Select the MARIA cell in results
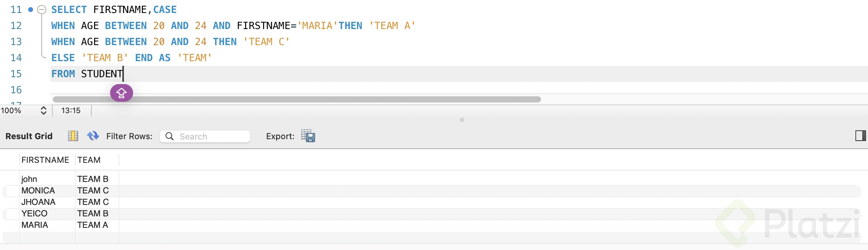The height and width of the screenshot is (250, 868). 35,225
